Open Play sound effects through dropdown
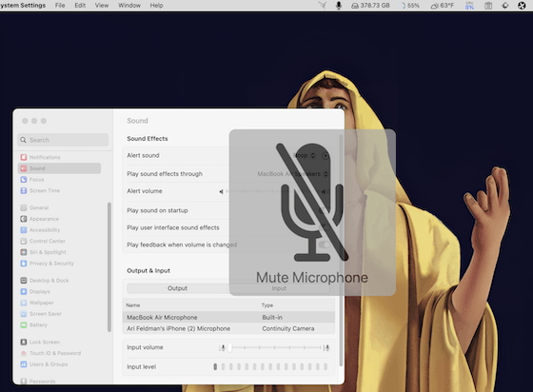 pyautogui.click(x=292, y=174)
